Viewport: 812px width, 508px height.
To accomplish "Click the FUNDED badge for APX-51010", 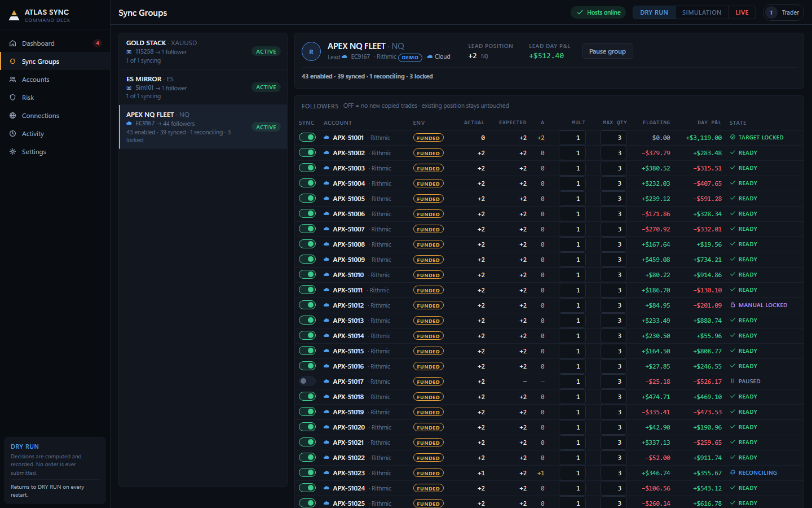I will click(x=429, y=275).
